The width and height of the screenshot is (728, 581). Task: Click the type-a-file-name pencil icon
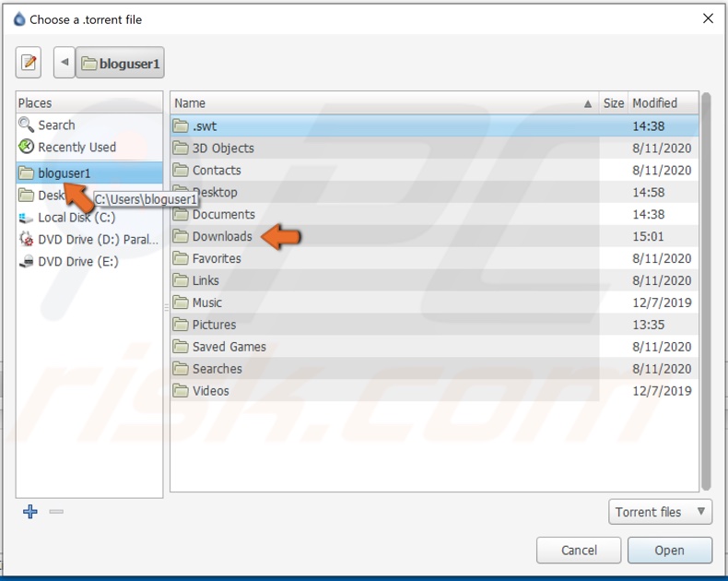pos(29,63)
